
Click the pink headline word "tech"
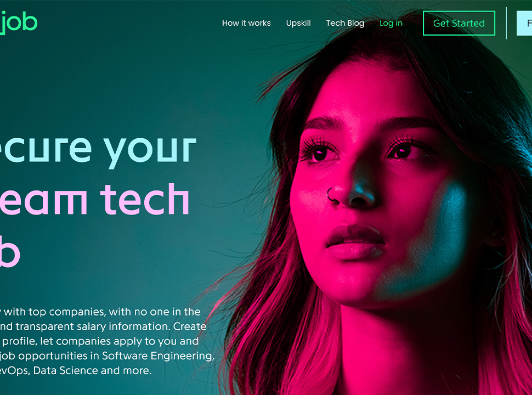[x=145, y=199]
